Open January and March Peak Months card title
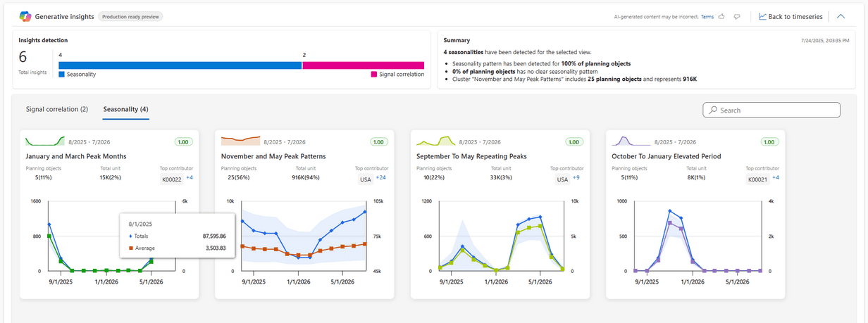The height and width of the screenshot is (323, 868). click(76, 156)
